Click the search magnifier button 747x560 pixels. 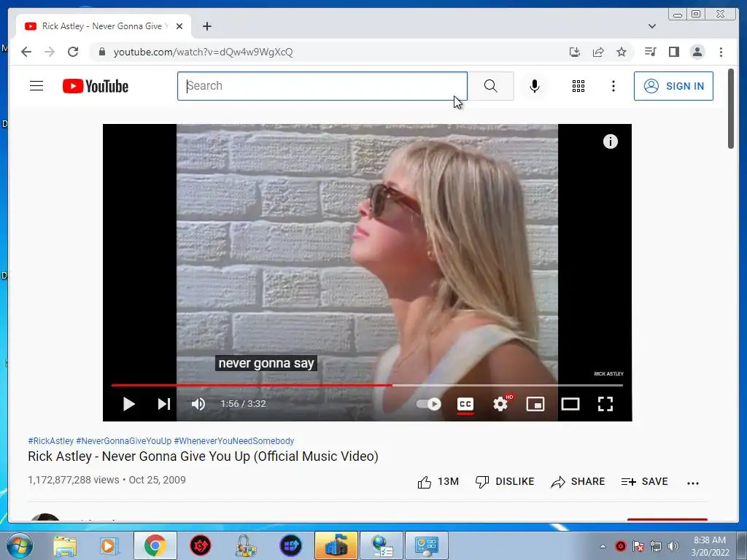click(491, 86)
